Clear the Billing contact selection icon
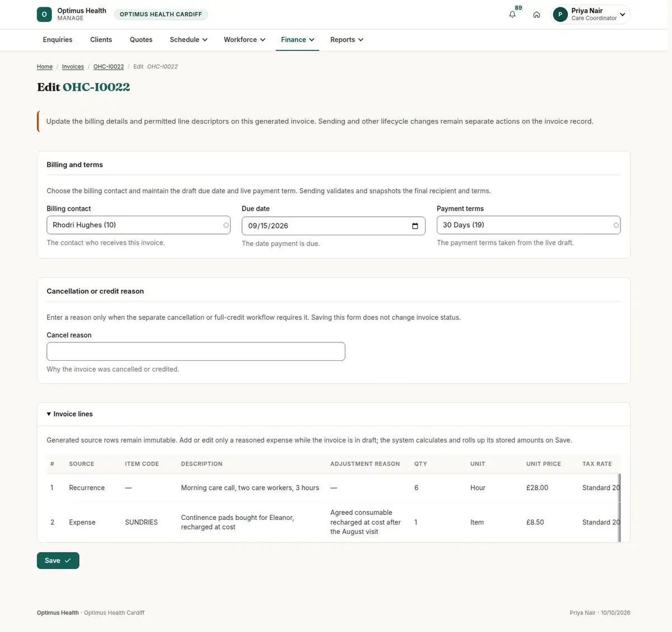The height and width of the screenshot is (632, 672). pyautogui.click(x=226, y=225)
